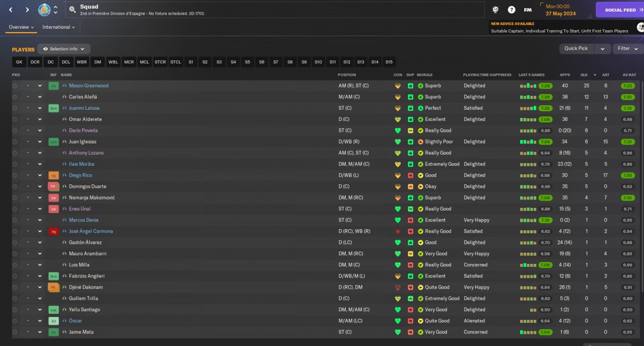
Task: Click Mason Greenwood's last 5 games bars
Action: point(528,86)
